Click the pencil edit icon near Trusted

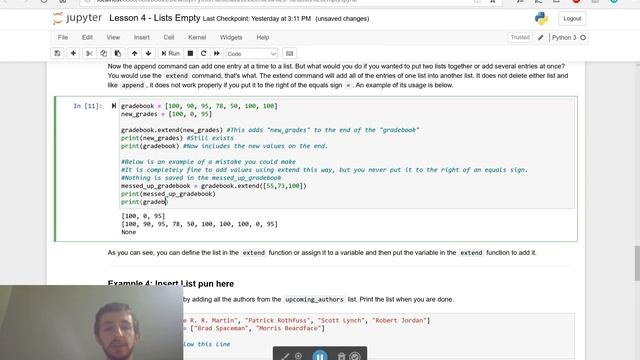[x=541, y=38]
